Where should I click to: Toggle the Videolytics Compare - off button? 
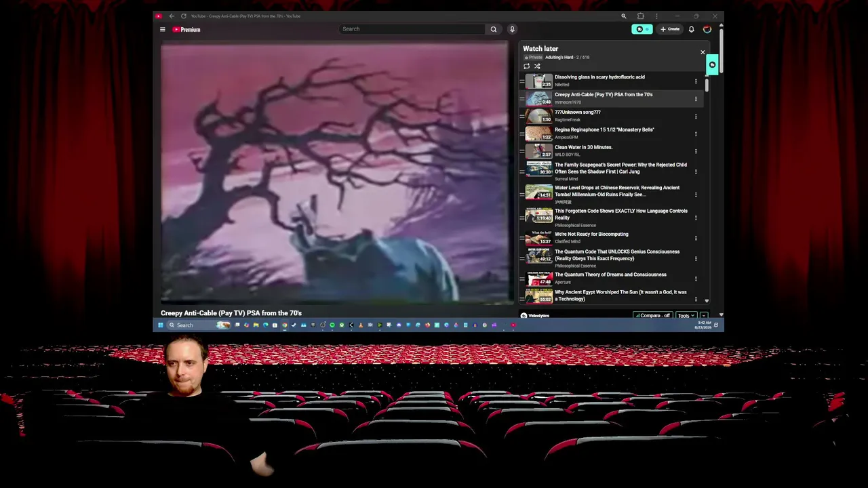[652, 316]
